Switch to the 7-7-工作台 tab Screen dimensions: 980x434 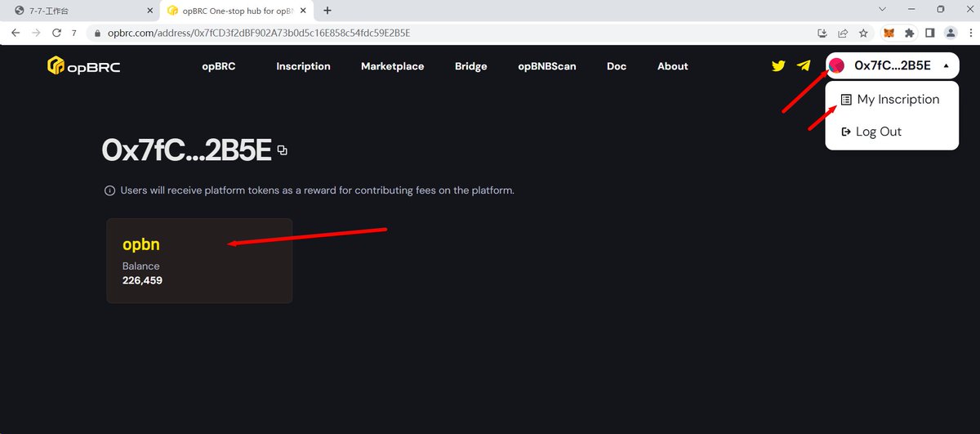tap(82, 11)
